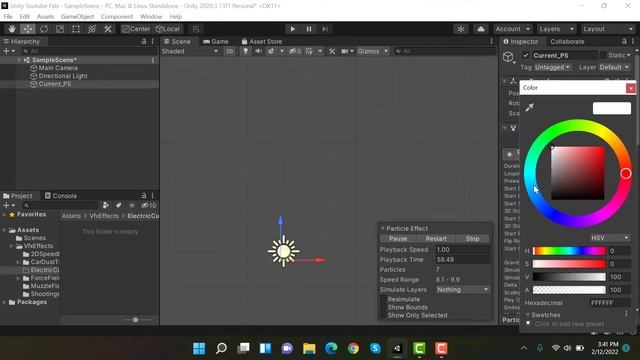This screenshot has width=640, height=360.
Task: Click the Playback Time field
Action: point(463,260)
